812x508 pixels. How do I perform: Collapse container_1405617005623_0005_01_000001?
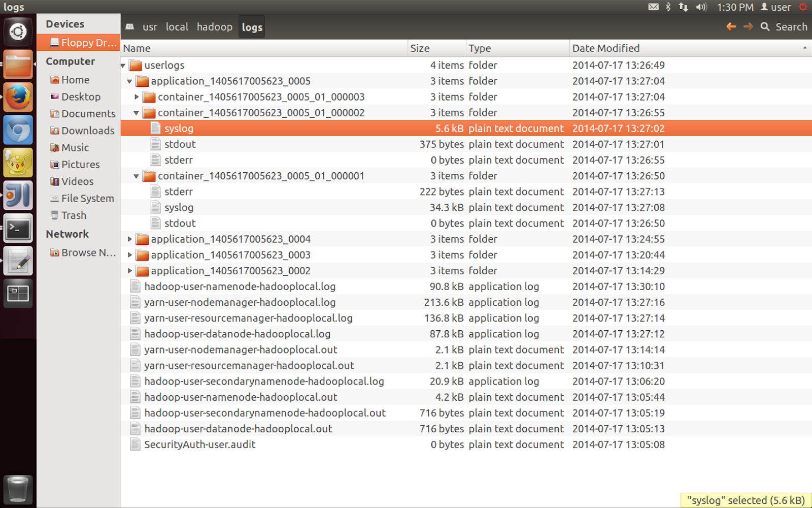point(136,176)
